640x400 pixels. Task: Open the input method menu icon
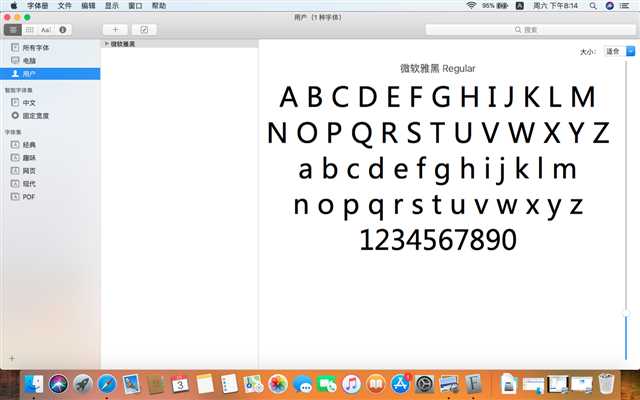(520, 6)
